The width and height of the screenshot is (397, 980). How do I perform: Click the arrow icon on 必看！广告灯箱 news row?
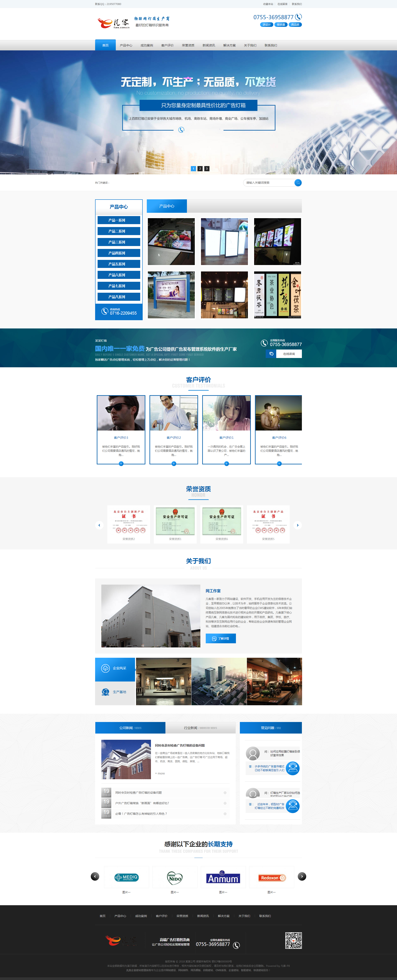[225, 814]
